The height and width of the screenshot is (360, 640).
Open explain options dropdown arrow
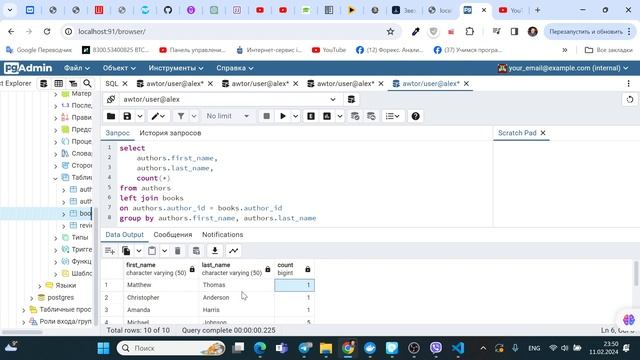pos(340,116)
